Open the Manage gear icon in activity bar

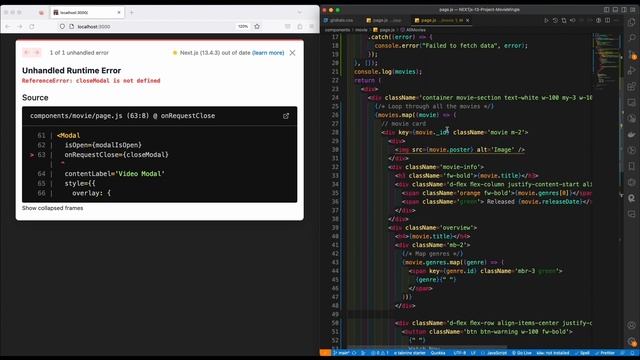coord(631,342)
